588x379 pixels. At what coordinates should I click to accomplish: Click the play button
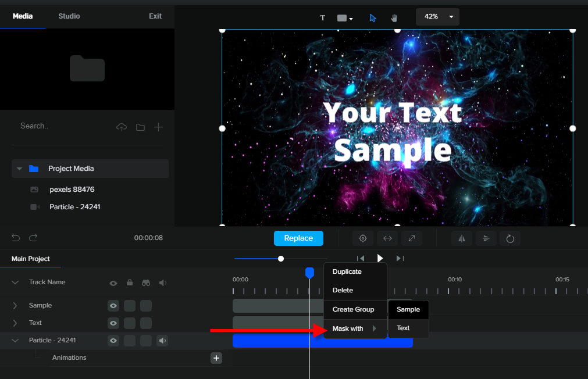[x=380, y=258]
